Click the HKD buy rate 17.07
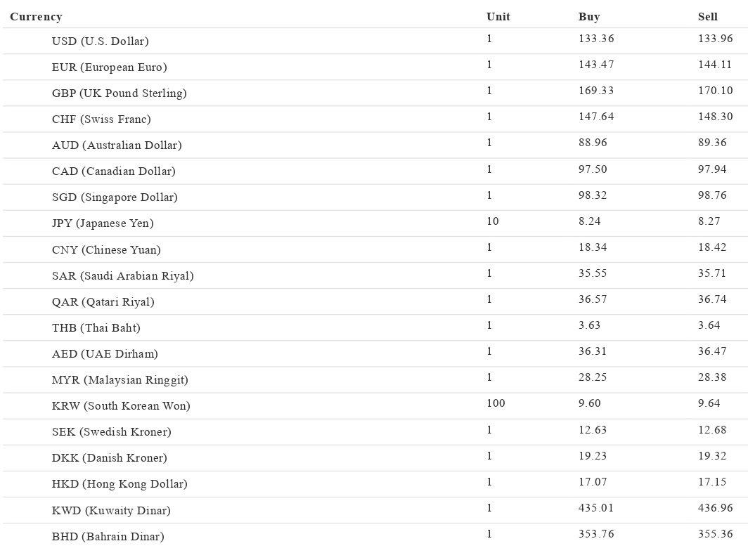 tap(593, 482)
